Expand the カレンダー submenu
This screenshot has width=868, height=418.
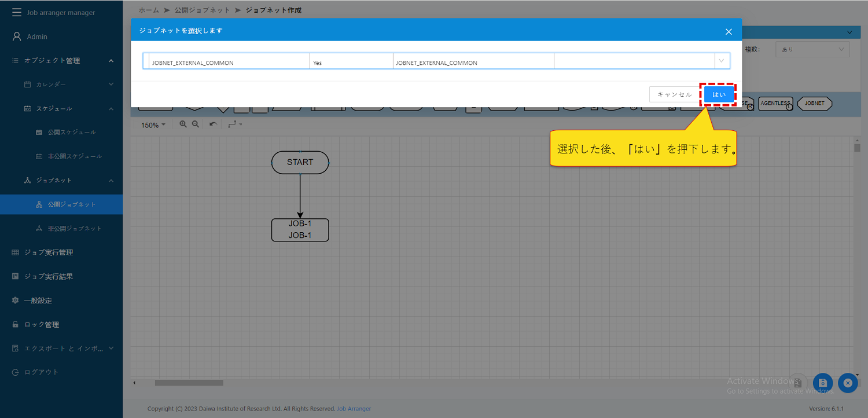click(x=111, y=85)
